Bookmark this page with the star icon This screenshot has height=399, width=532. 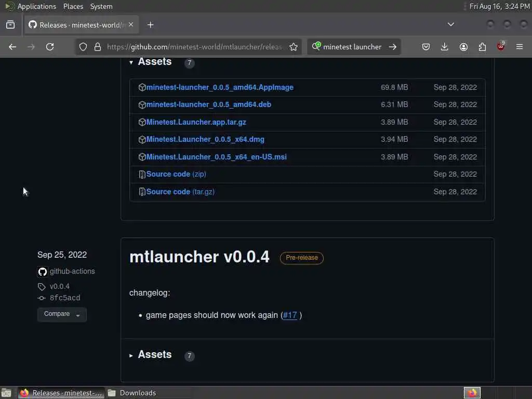coord(294,47)
